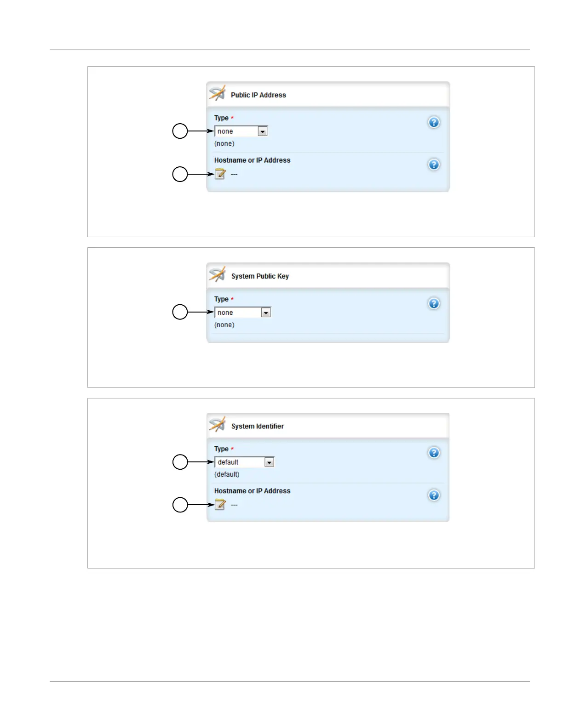Click help icon for System Identifier Type
Image resolution: width=563 pixels, height=728 pixels.
tap(434, 453)
